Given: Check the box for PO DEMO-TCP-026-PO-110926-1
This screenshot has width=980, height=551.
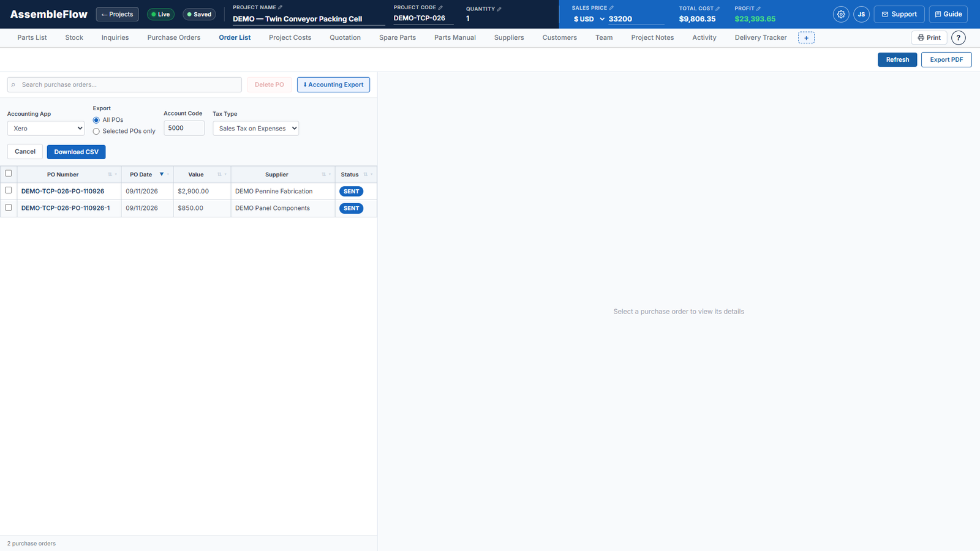Looking at the screenshot, I should coord(9,208).
